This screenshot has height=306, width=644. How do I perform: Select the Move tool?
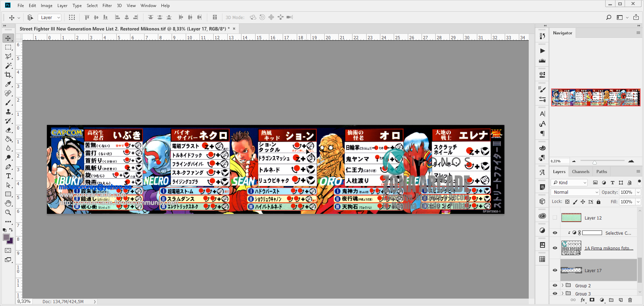(x=8, y=38)
